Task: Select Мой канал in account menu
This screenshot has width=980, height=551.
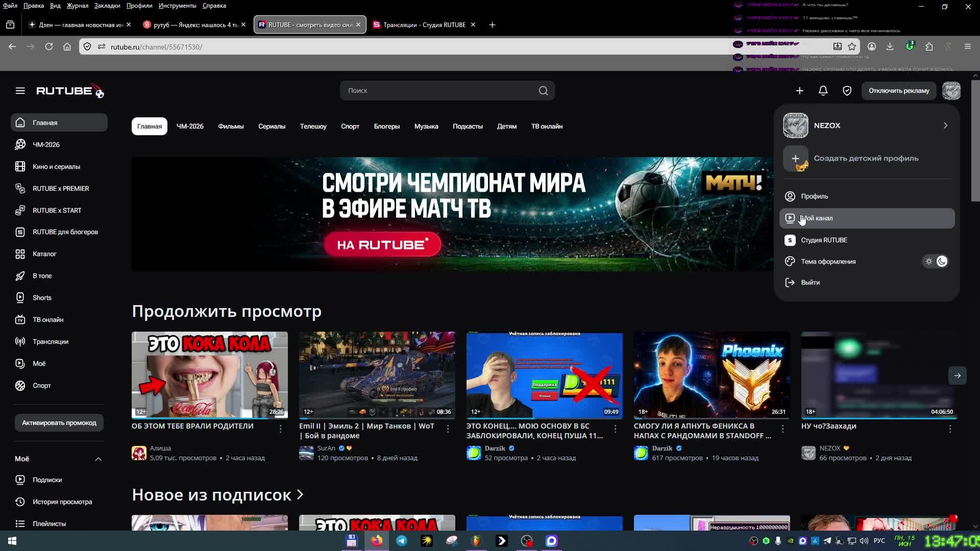Action: (x=867, y=218)
